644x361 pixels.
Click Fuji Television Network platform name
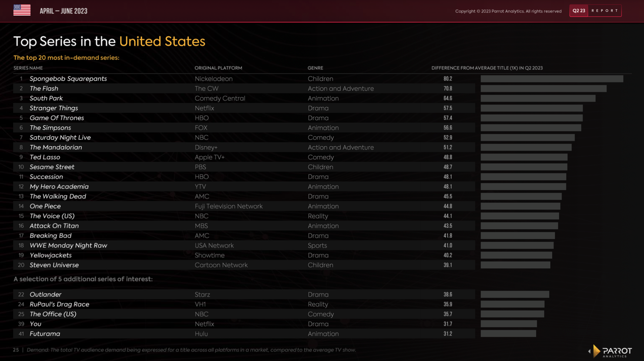[x=228, y=206]
